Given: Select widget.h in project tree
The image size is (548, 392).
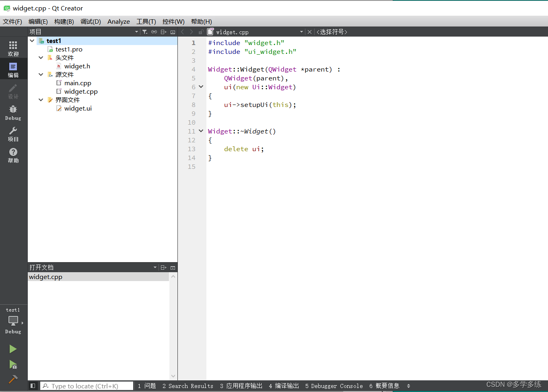Looking at the screenshot, I should click(x=77, y=66).
